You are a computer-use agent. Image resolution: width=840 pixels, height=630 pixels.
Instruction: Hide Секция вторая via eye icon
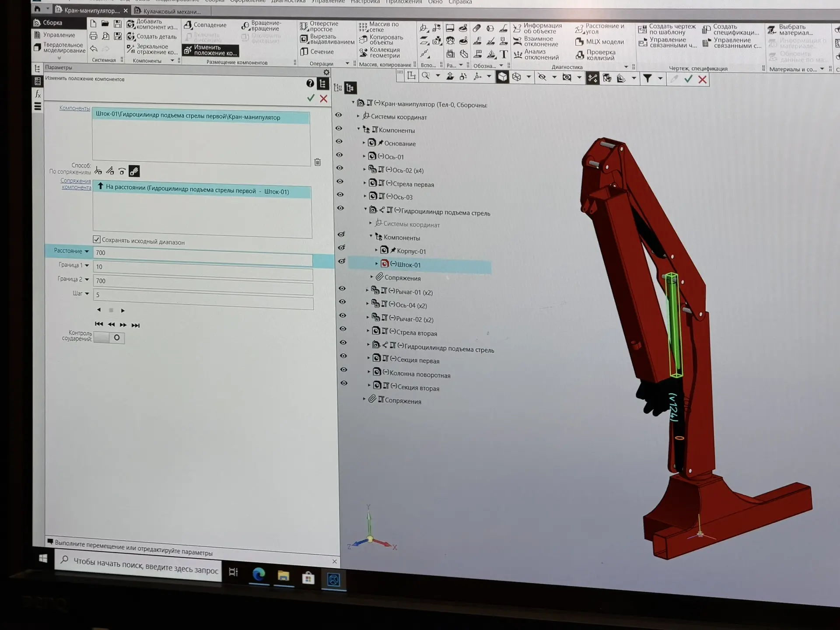click(x=344, y=383)
